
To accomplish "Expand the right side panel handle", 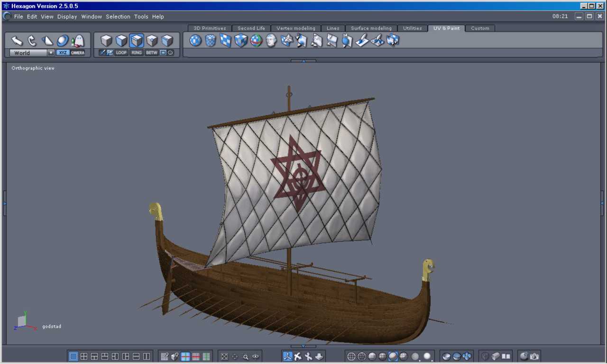I will tap(602, 203).
